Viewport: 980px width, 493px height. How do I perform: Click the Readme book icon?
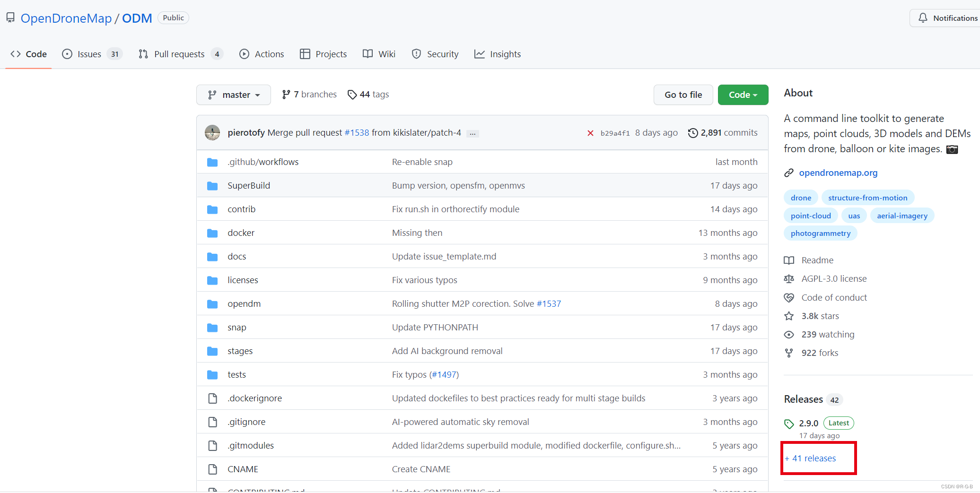point(789,260)
